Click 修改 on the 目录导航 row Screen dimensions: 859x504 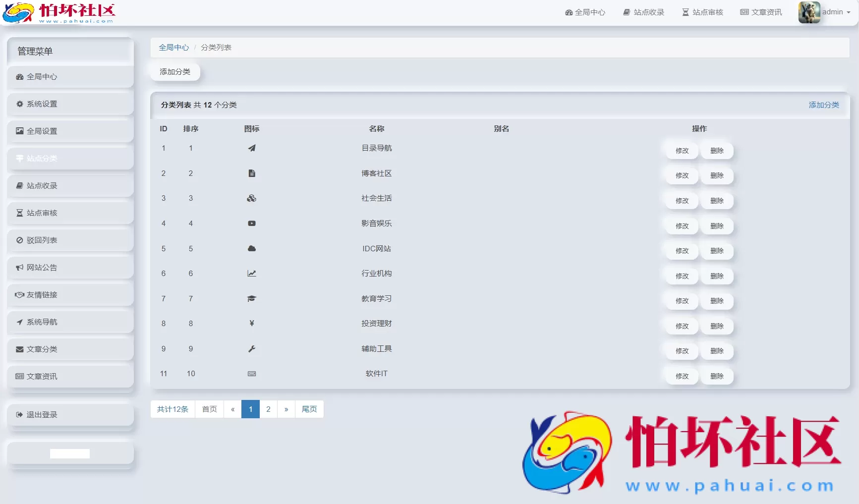[x=682, y=150]
